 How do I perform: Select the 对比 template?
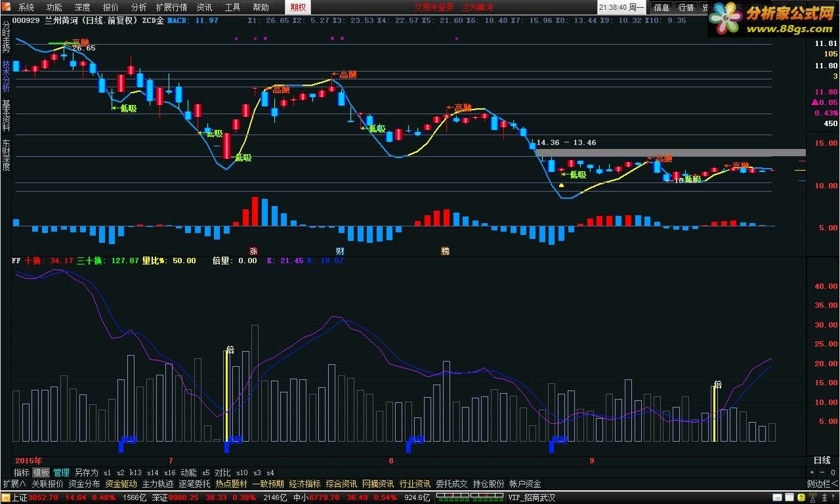pos(223,472)
